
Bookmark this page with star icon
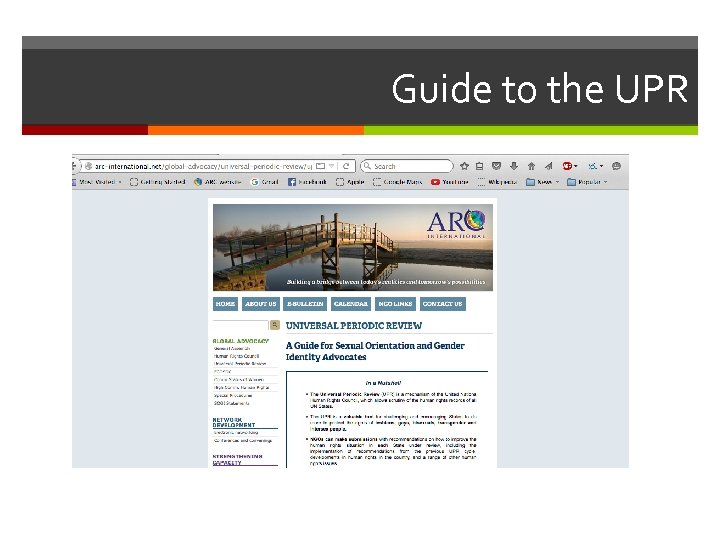click(x=464, y=166)
